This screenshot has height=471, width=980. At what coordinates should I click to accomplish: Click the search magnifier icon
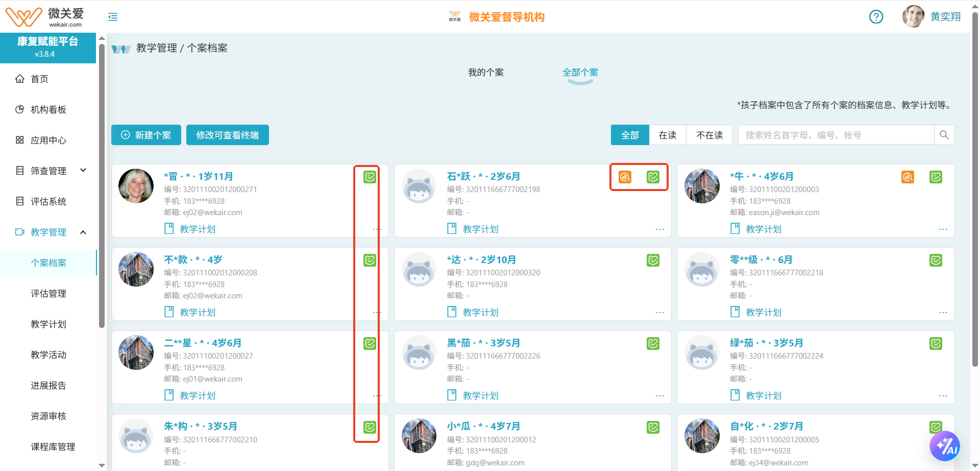coord(944,135)
